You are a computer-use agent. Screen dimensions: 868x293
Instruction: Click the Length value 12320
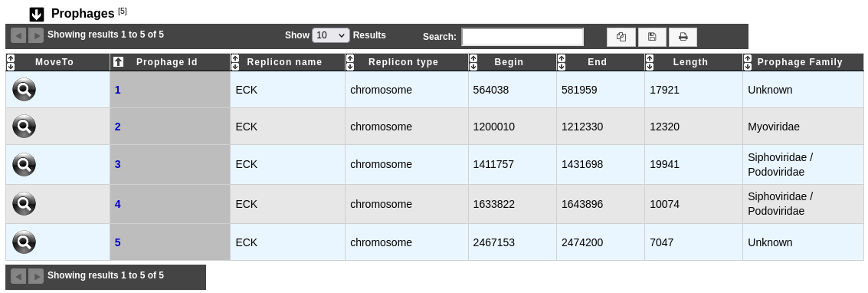click(x=664, y=127)
